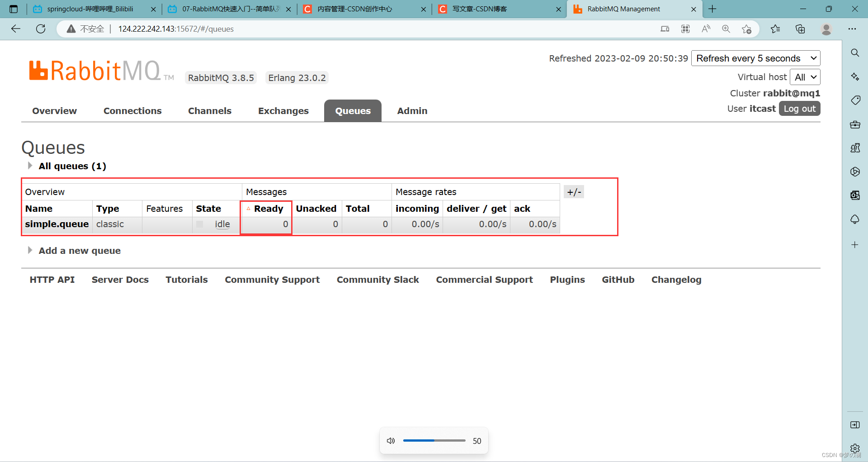Open the sidebar Microsoft 365 icon

click(855, 171)
